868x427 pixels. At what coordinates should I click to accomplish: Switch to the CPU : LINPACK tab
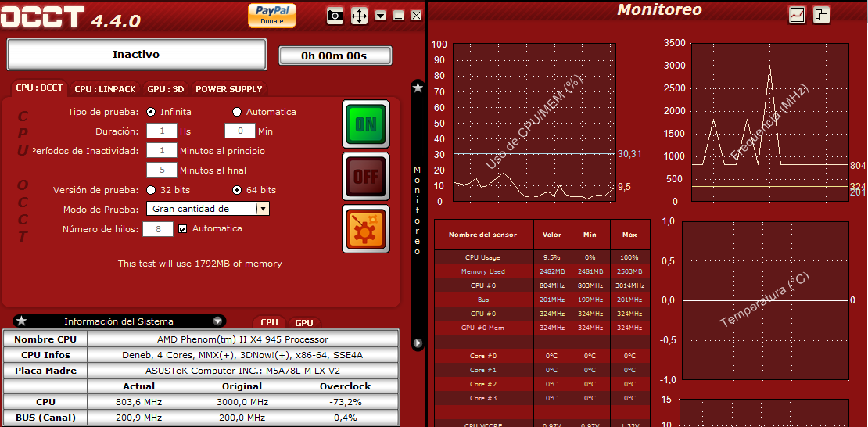105,88
